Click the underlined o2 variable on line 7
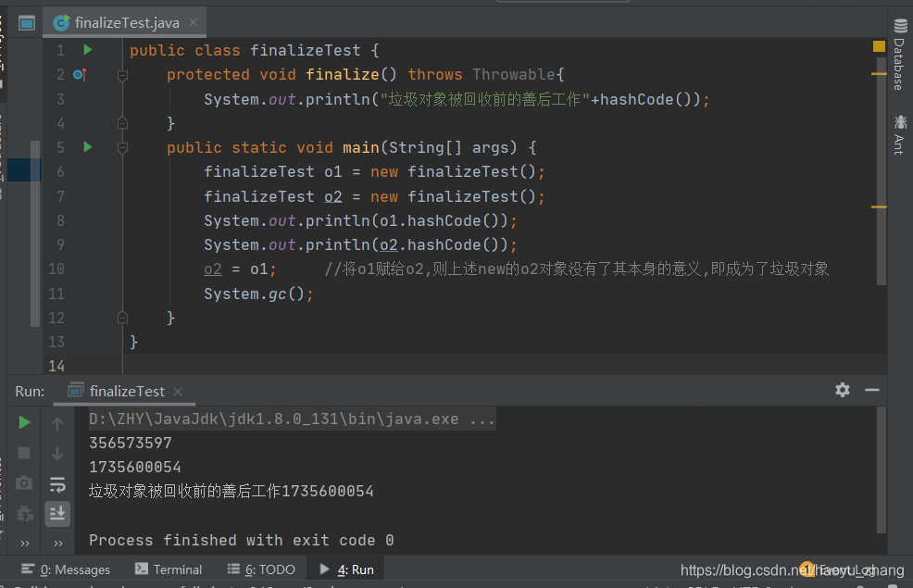The image size is (913, 588). pos(333,196)
